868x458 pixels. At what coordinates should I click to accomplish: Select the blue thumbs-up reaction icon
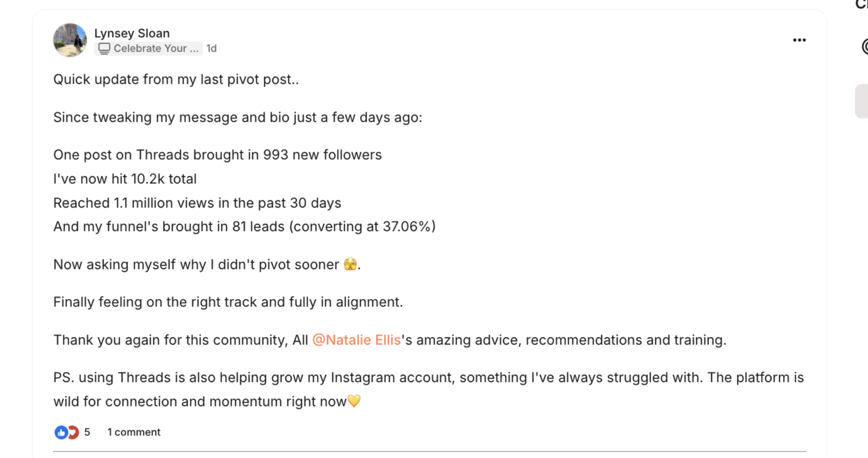coord(61,432)
